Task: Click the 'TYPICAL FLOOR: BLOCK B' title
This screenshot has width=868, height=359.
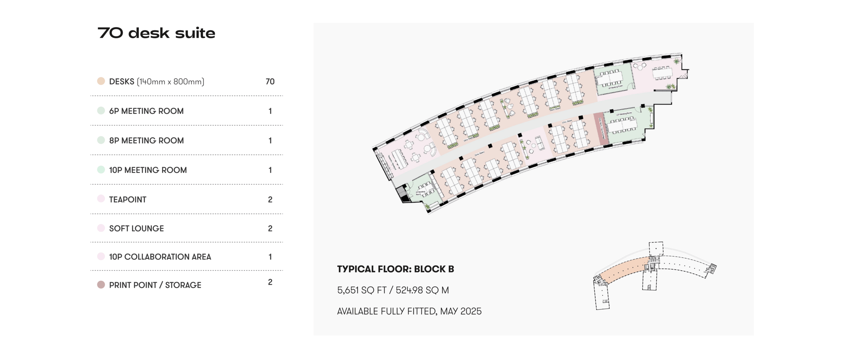Action: [395, 269]
